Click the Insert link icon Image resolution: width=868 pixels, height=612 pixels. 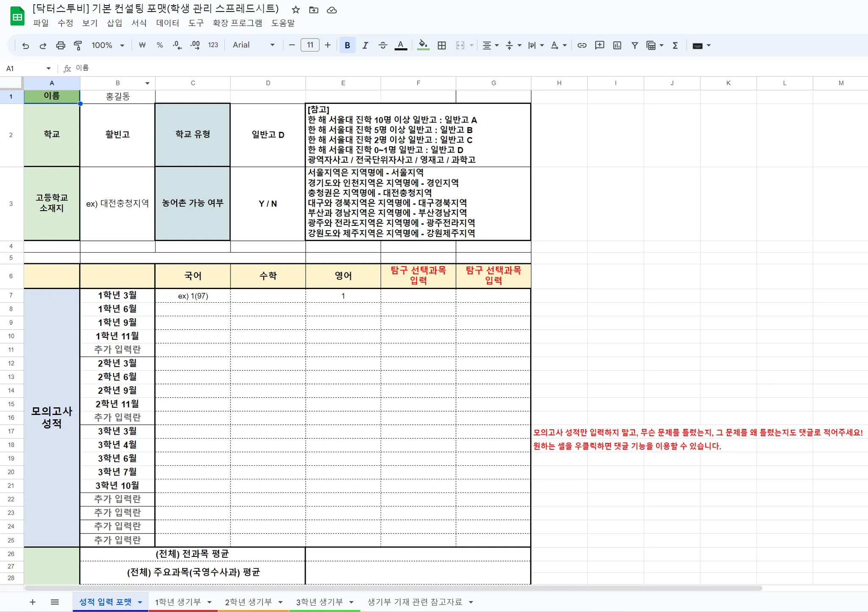582,45
